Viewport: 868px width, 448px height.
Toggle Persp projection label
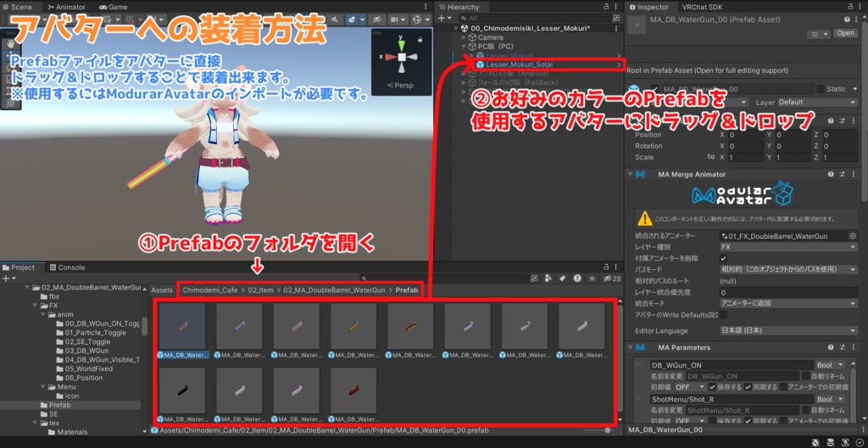point(400,86)
